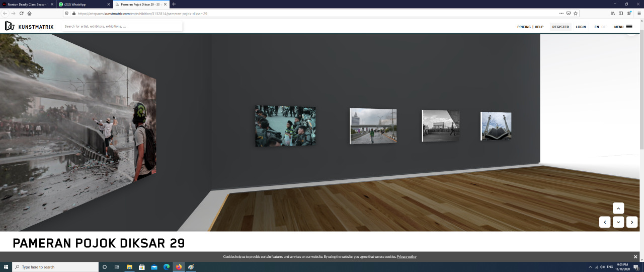Open the hamburger MENU icon

point(629,27)
